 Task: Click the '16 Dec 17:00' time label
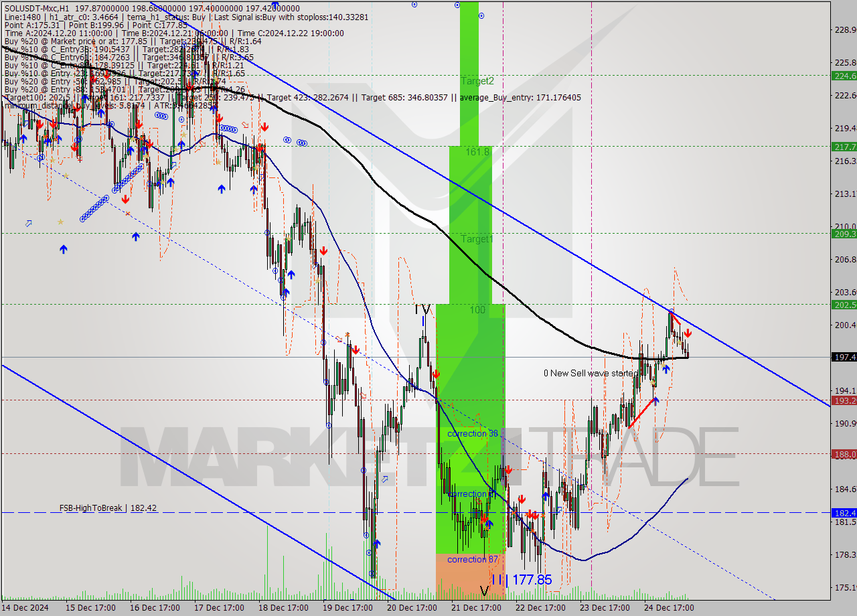point(155,607)
